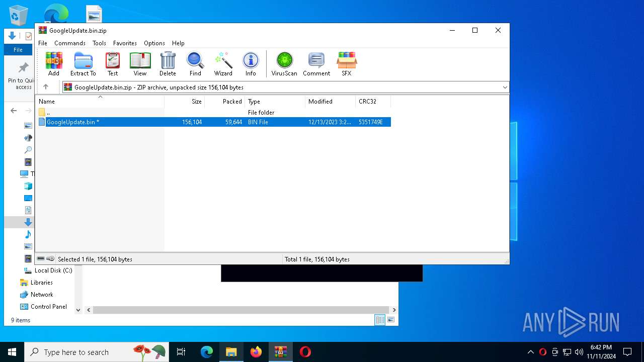Select the parent folder '..' row
The height and width of the screenshot is (362, 644).
[214, 113]
